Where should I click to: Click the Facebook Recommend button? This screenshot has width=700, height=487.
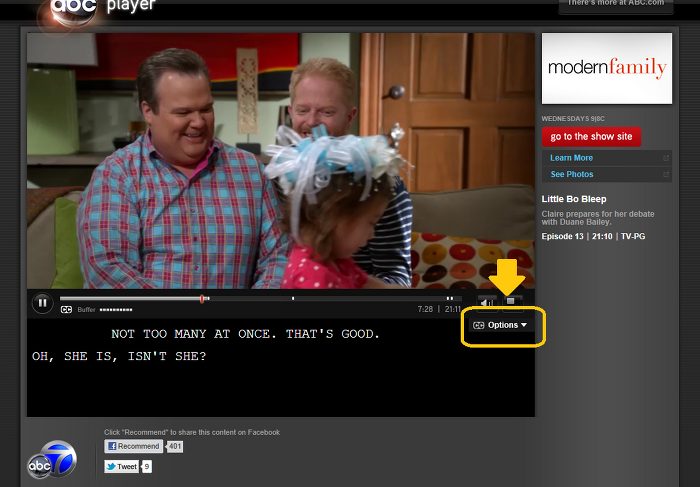click(133, 446)
